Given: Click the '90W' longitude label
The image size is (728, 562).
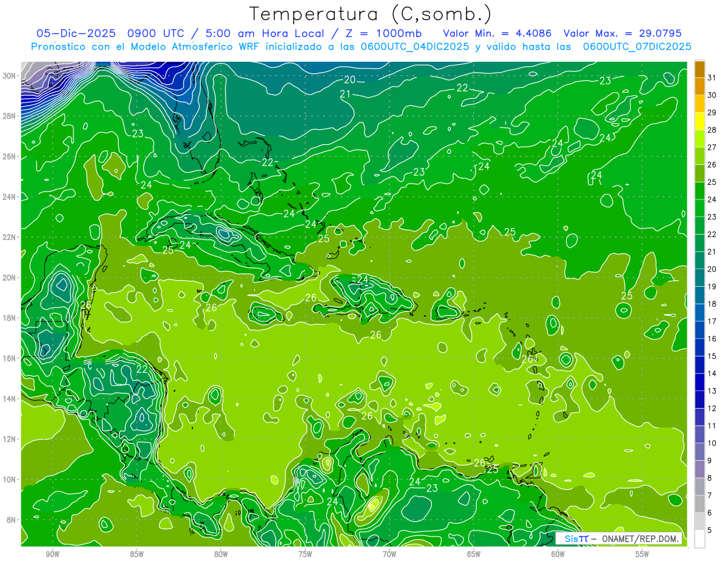Looking at the screenshot, I should coord(52,554).
